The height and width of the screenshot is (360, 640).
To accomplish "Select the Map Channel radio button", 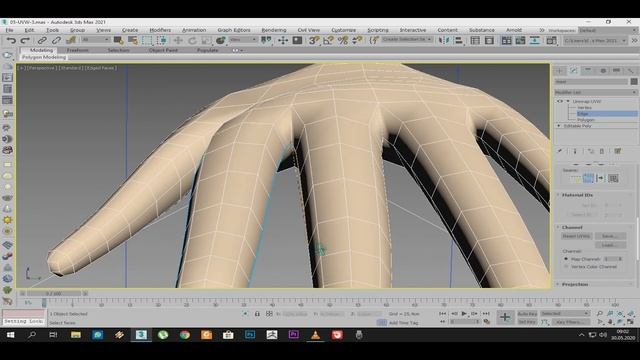I will 566,259.
